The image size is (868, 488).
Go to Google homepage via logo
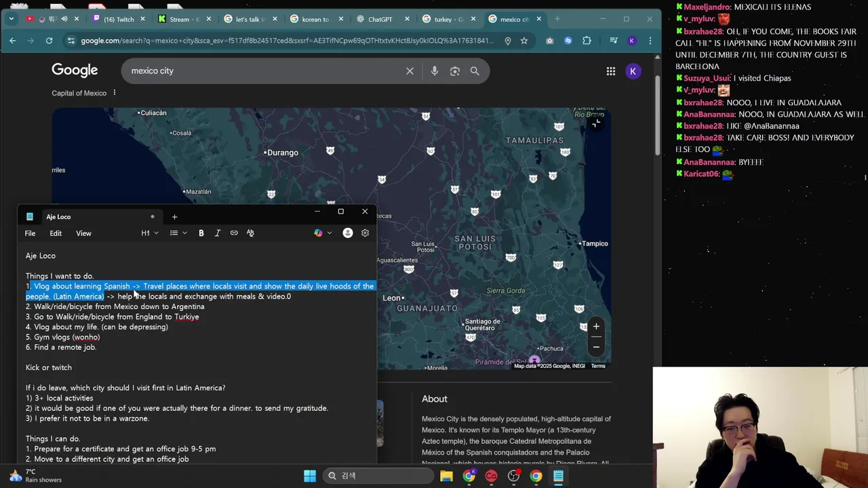coord(75,70)
